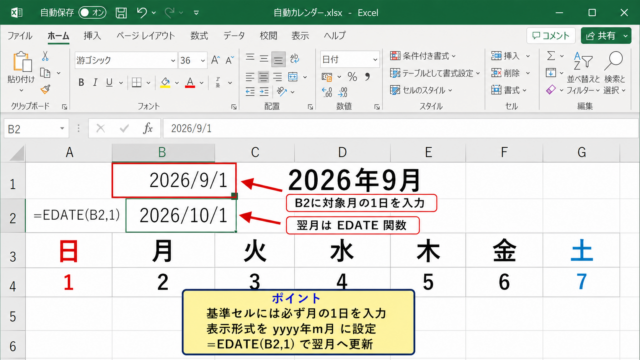640x360 pixels.
Task: Decrease decimal places icon
Action: coord(343,92)
